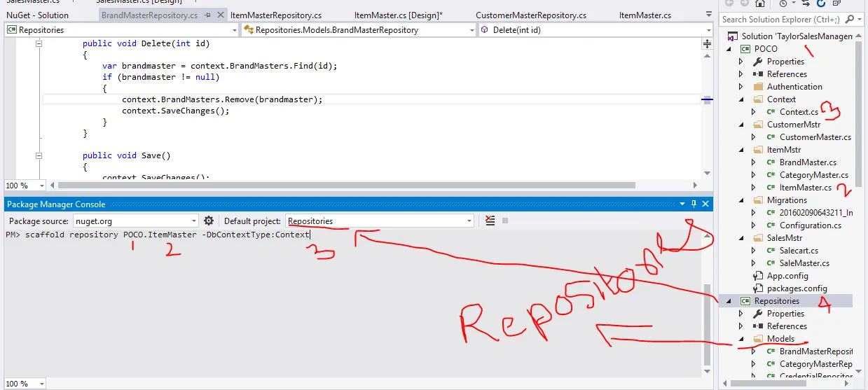
Task: Select CustomerMaster.cs file
Action: click(x=815, y=137)
